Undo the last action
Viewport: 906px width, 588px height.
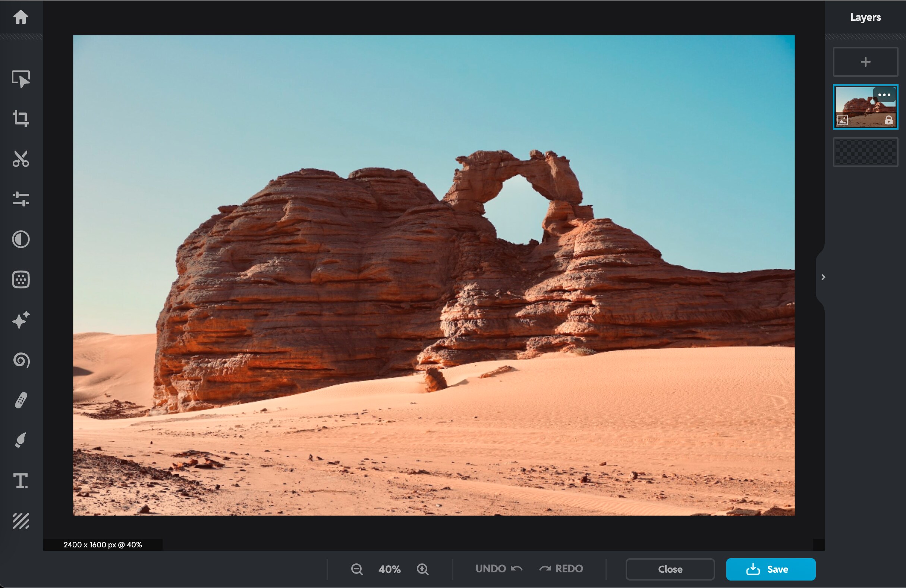[x=499, y=569]
